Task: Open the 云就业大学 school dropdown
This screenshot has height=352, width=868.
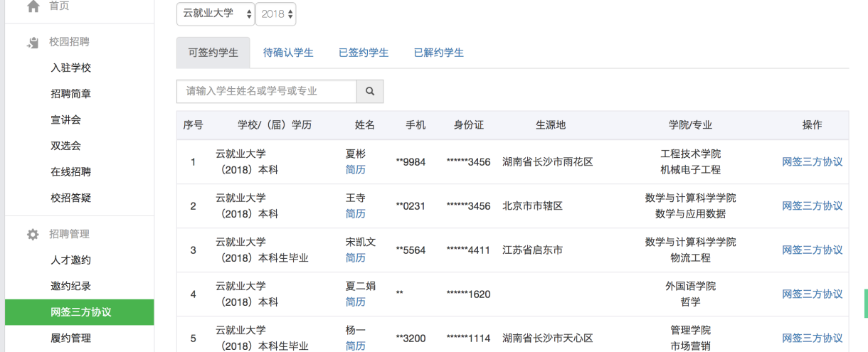Action: click(215, 14)
